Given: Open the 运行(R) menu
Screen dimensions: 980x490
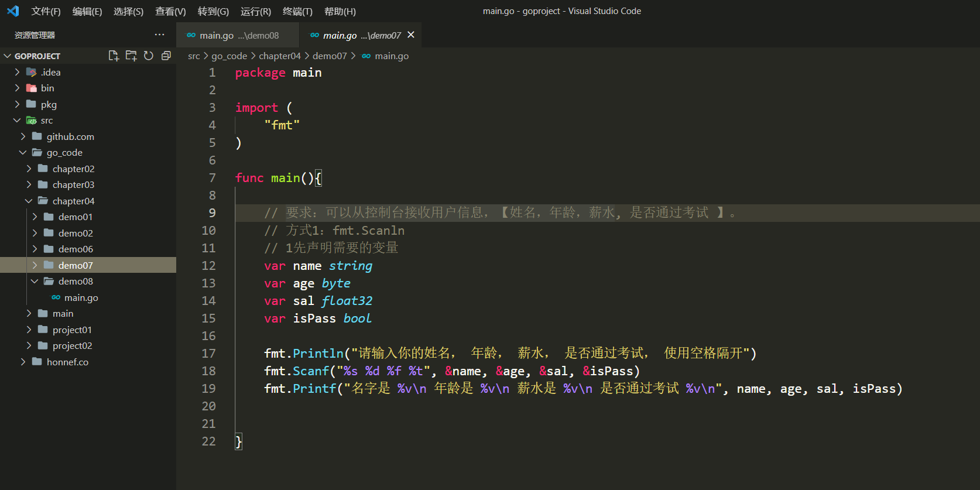Looking at the screenshot, I should point(256,11).
